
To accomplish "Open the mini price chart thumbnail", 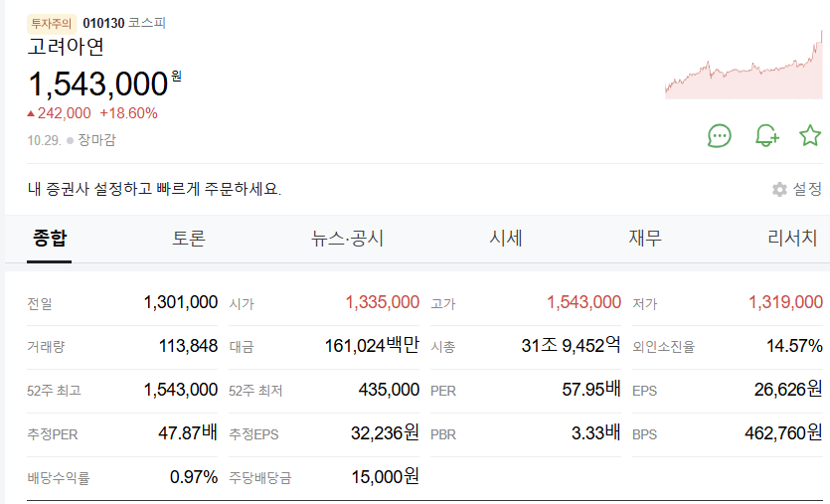I will pos(744,66).
